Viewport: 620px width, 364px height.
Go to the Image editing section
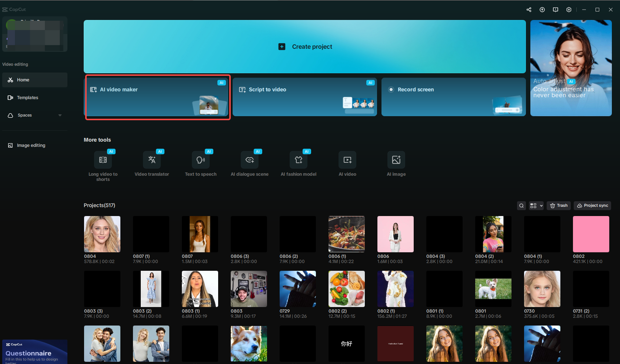point(31,145)
